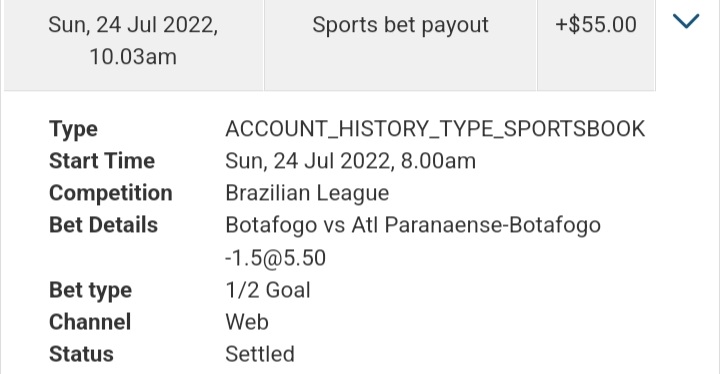Click the -1.5@5.50 odds text
The width and height of the screenshot is (720, 374).
click(x=276, y=258)
